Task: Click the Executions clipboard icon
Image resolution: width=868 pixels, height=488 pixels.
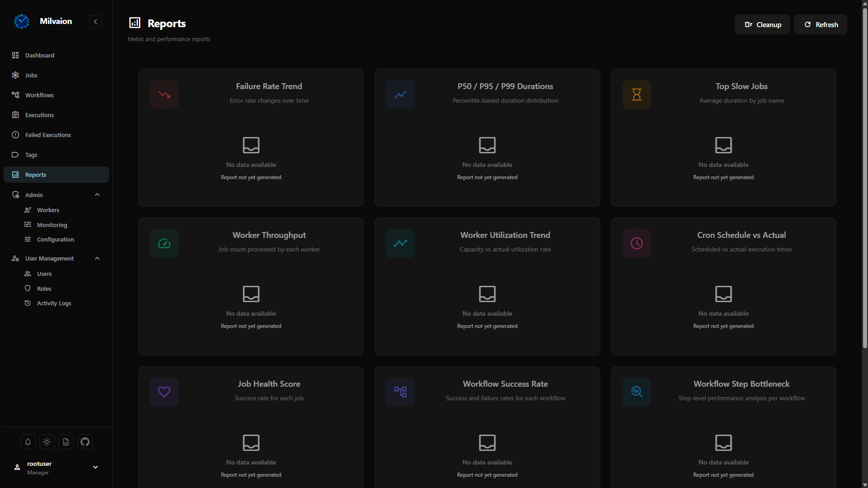Action: (15, 115)
